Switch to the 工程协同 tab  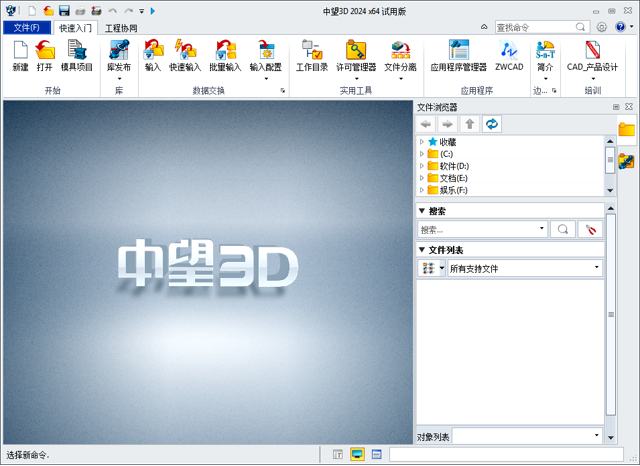click(x=121, y=28)
